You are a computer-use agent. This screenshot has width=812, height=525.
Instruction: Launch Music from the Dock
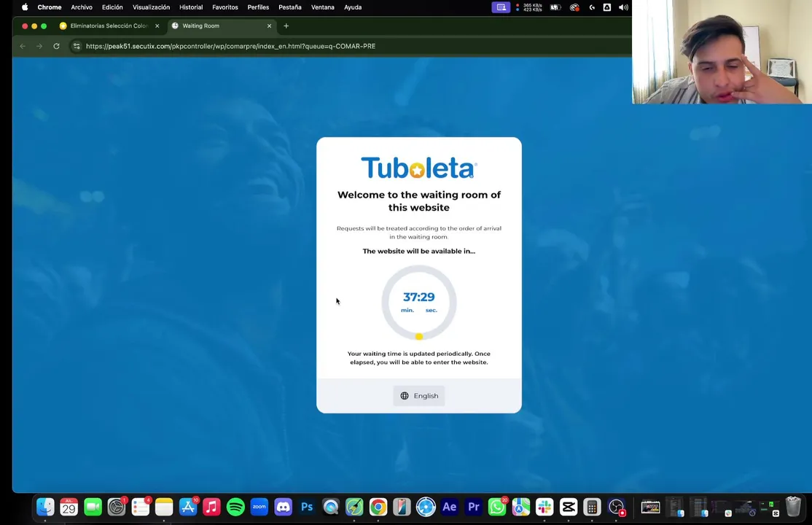[x=212, y=507]
